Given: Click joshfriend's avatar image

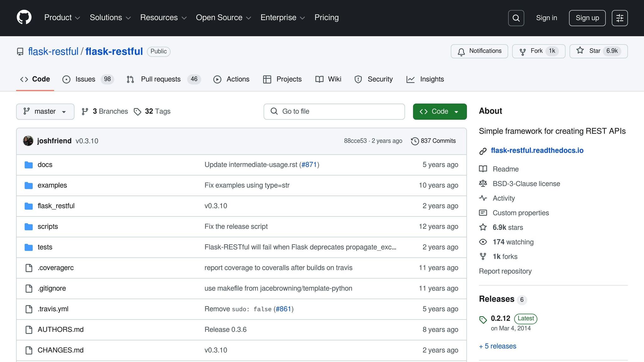Looking at the screenshot, I should [28, 141].
